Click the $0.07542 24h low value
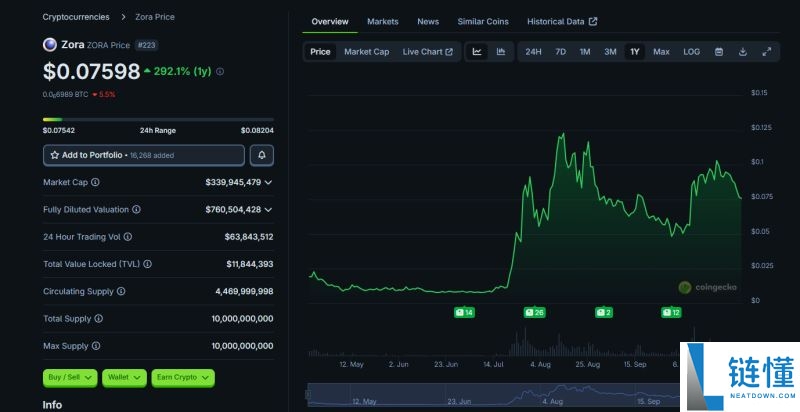 [x=59, y=131]
